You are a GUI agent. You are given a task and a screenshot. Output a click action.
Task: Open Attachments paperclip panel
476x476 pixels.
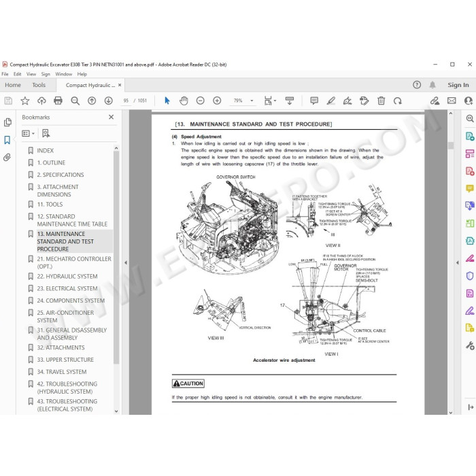point(7,157)
